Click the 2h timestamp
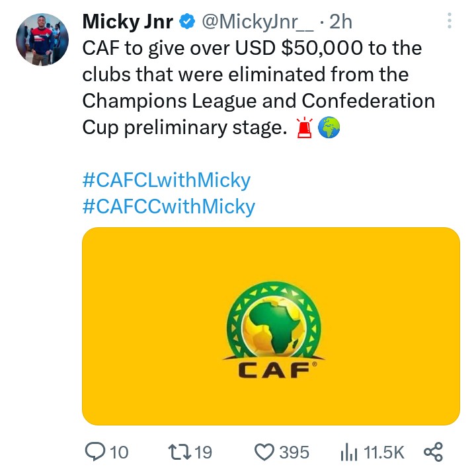 (x=340, y=22)
